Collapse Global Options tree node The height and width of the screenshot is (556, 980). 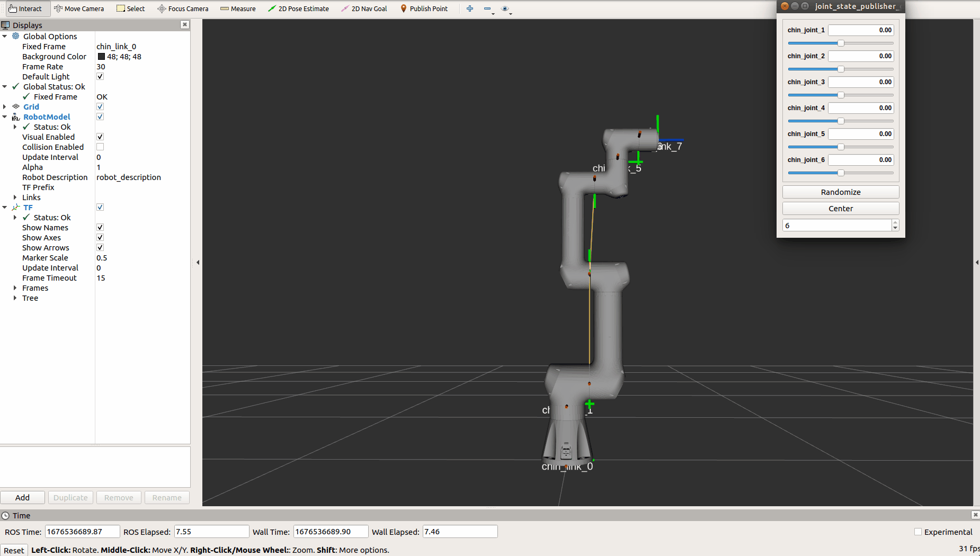click(x=5, y=36)
